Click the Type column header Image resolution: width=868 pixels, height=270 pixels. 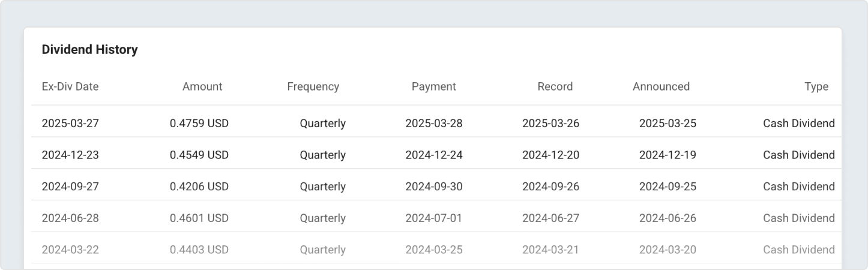coord(816,86)
